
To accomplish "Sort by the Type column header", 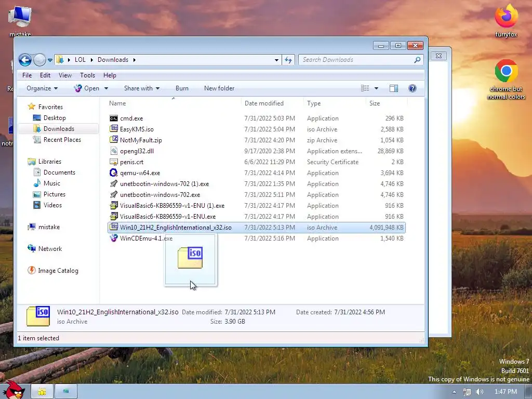I will pyautogui.click(x=314, y=103).
